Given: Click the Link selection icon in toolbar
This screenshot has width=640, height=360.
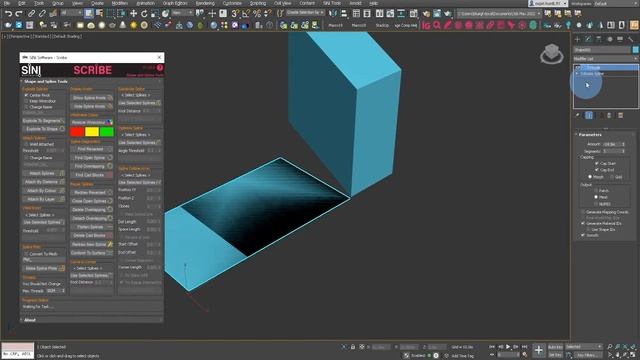Looking at the screenshot, I should 31,13.
